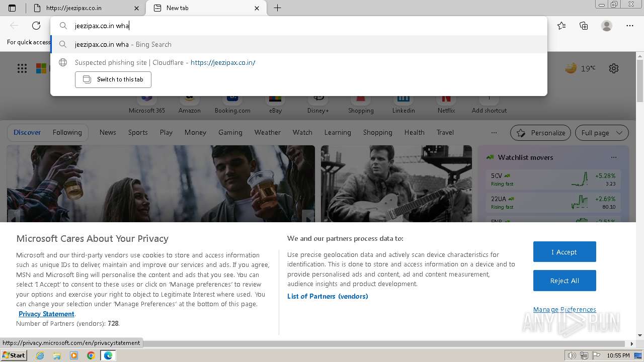This screenshot has width=644, height=362.
Task: Click the refresh page icon
Action: point(36,26)
